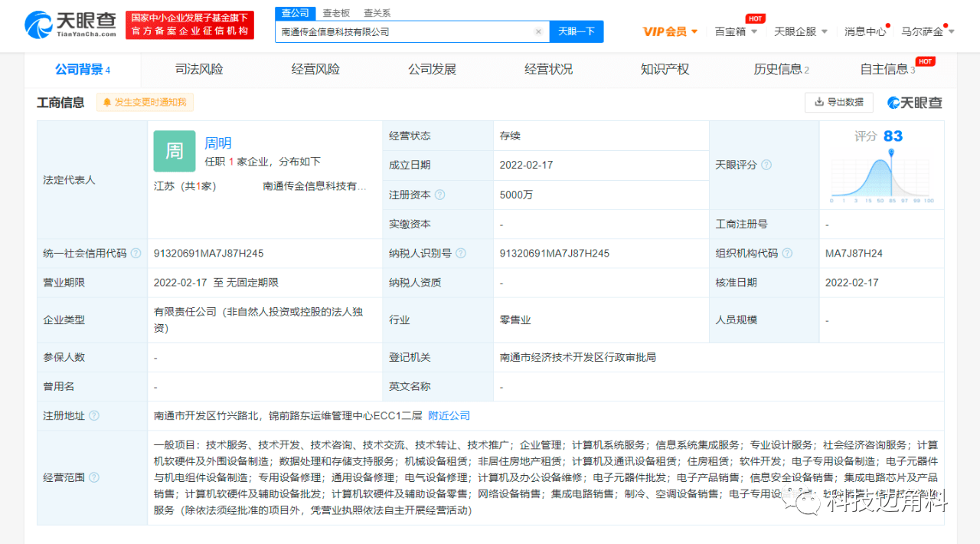This screenshot has height=544, width=980.
Task: Open the 百宝箱 dropdown menu
Action: pyautogui.click(x=736, y=31)
